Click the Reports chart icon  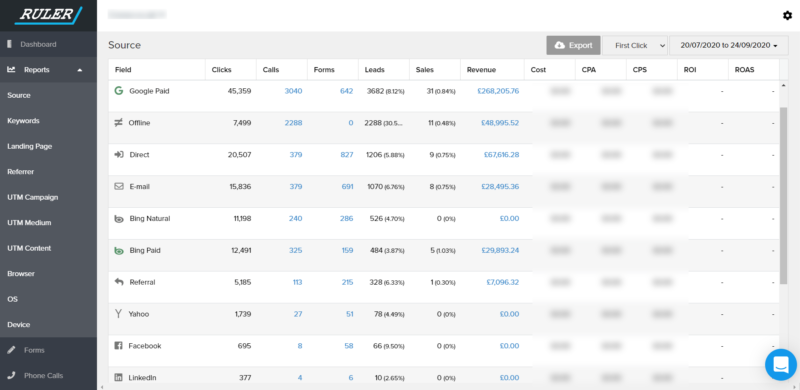click(x=11, y=69)
